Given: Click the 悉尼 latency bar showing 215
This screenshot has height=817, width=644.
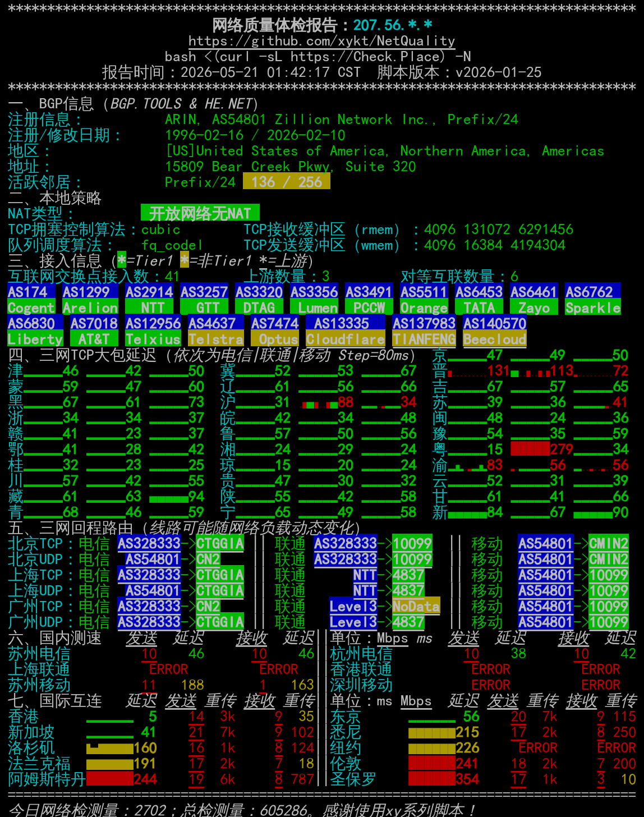Looking at the screenshot, I should (x=432, y=732).
